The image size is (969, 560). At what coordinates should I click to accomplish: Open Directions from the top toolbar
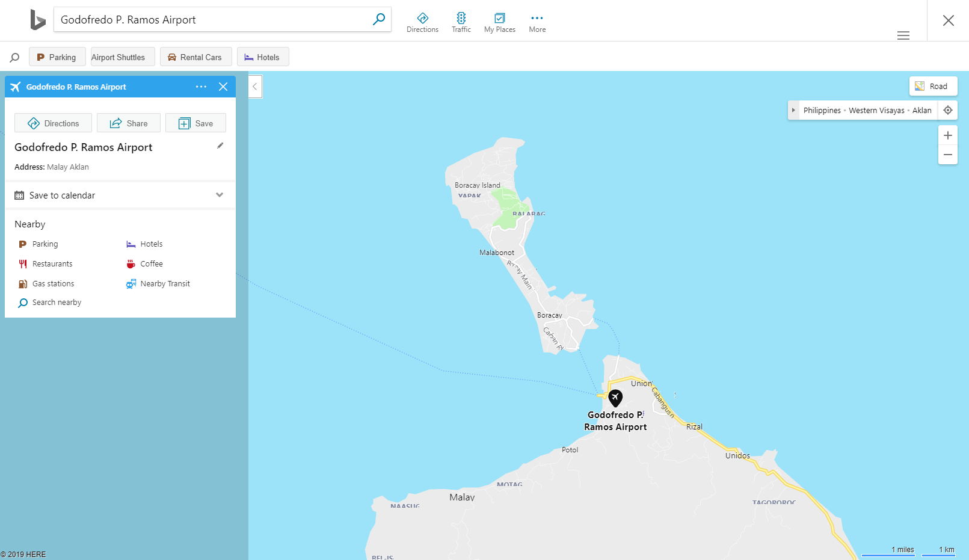[x=422, y=22]
